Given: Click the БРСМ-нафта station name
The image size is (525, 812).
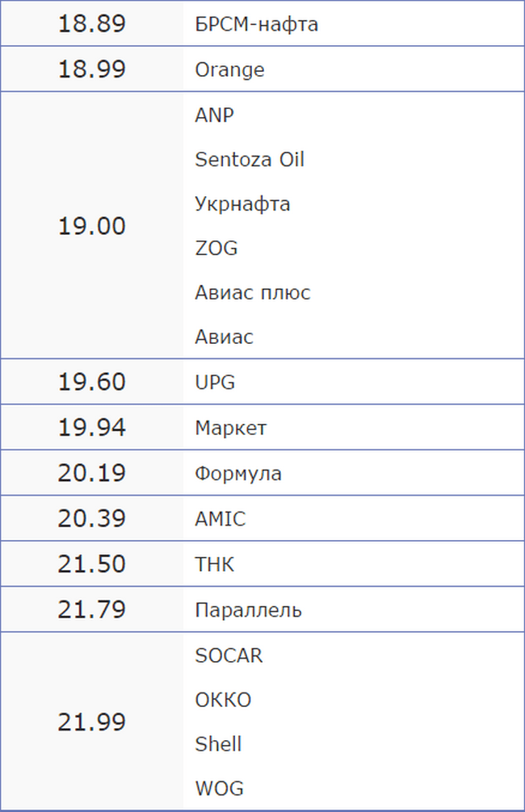Looking at the screenshot, I should click(x=256, y=24).
